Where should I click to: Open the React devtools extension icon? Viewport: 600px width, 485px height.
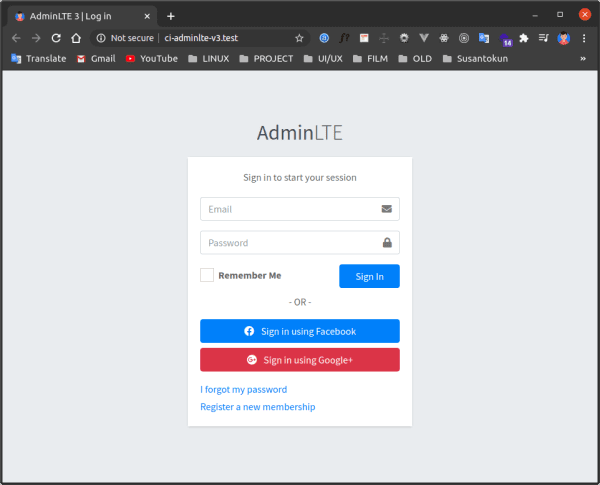pyautogui.click(x=444, y=38)
